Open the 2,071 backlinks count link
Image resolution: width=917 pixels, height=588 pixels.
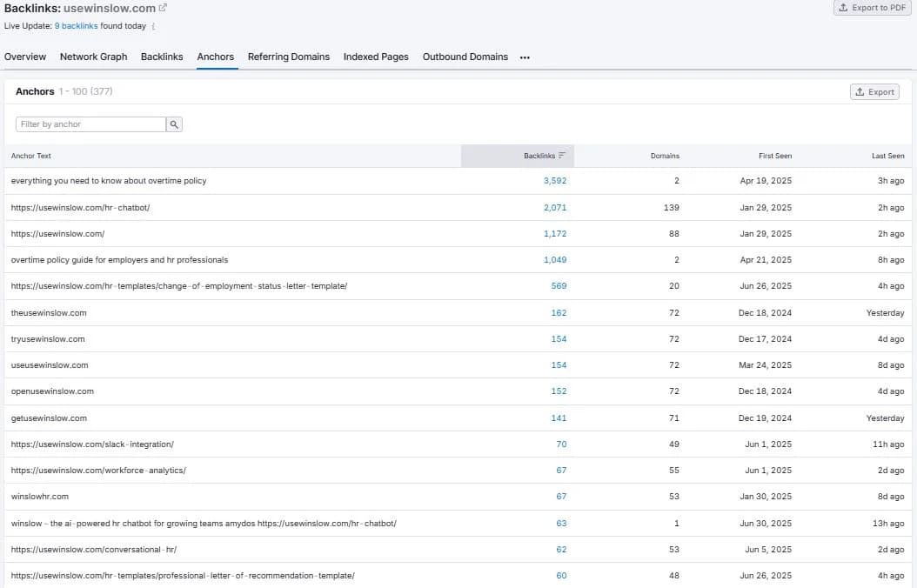click(x=555, y=208)
